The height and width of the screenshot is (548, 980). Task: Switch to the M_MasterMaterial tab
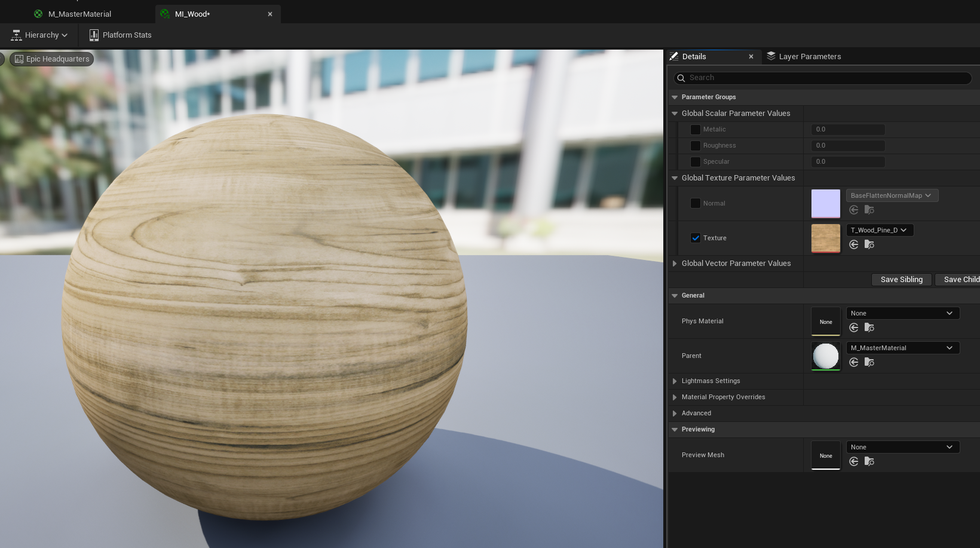pos(79,14)
